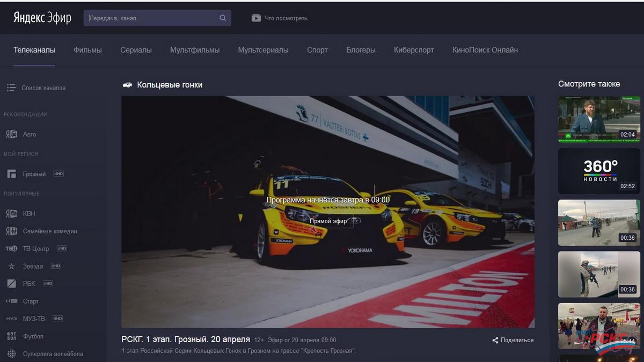Click the program description below the title
This screenshot has height=362, width=644.
coord(239,351)
